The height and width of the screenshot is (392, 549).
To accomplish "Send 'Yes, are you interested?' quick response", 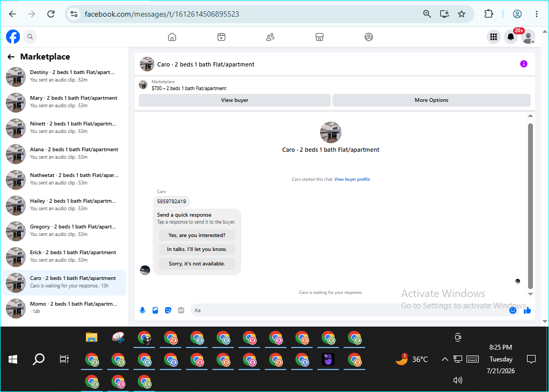I will pyautogui.click(x=197, y=235).
